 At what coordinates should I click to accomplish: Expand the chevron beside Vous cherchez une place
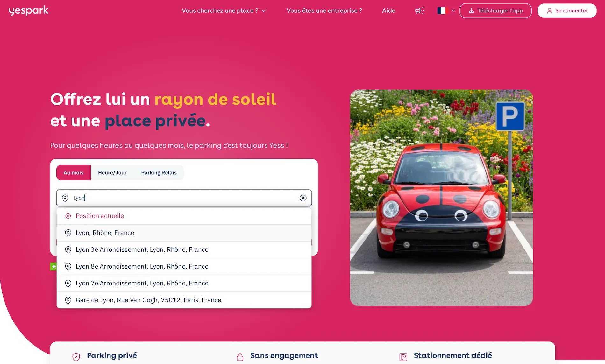tap(264, 10)
